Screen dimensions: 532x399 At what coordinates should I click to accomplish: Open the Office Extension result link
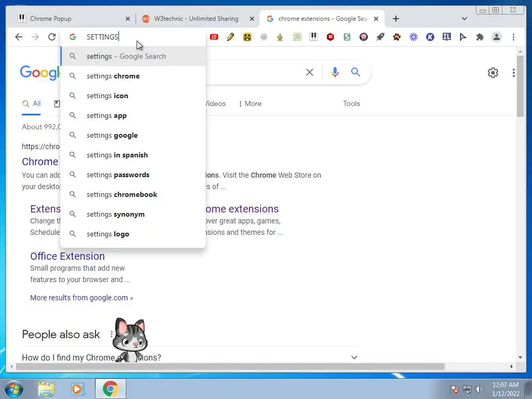tap(68, 256)
